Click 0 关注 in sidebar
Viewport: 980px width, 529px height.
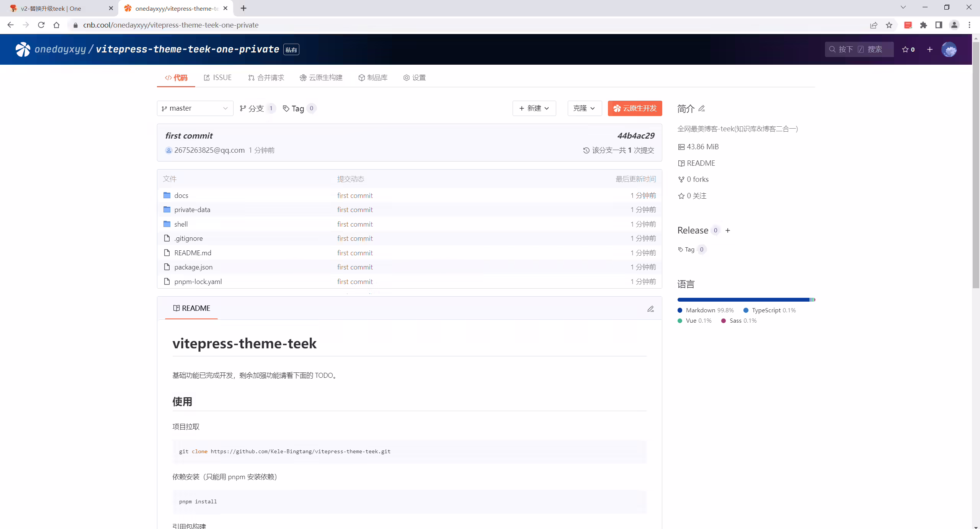click(x=692, y=196)
